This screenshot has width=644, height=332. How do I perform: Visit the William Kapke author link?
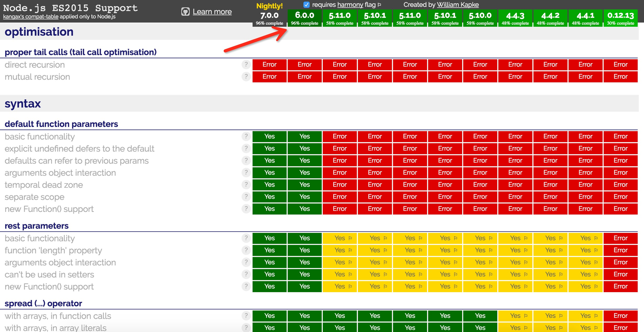[458, 5]
